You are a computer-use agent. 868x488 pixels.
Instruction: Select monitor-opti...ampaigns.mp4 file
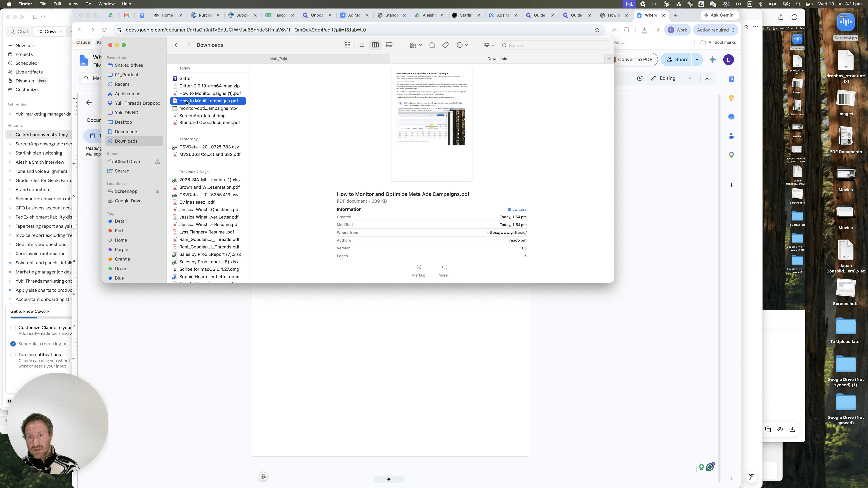pos(209,108)
